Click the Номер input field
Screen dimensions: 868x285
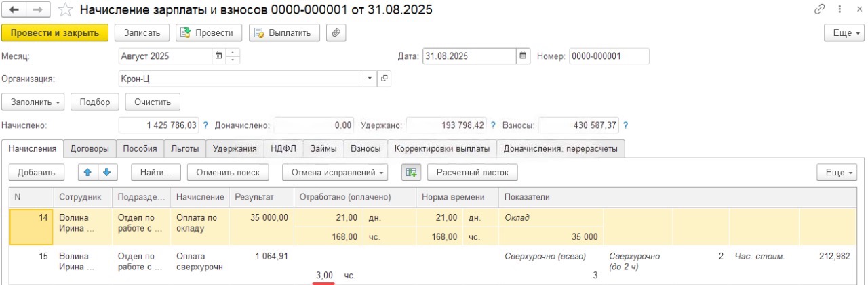pyautogui.click(x=608, y=56)
